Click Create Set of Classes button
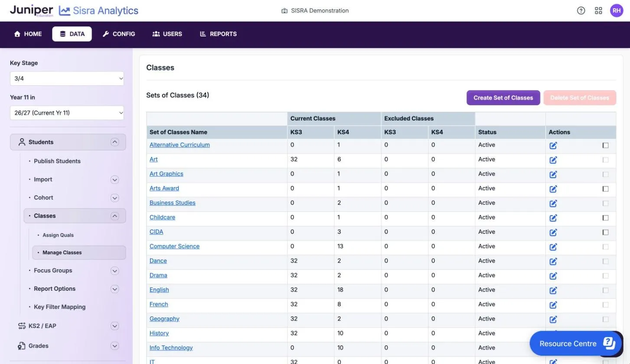630x364 pixels. [503, 97]
